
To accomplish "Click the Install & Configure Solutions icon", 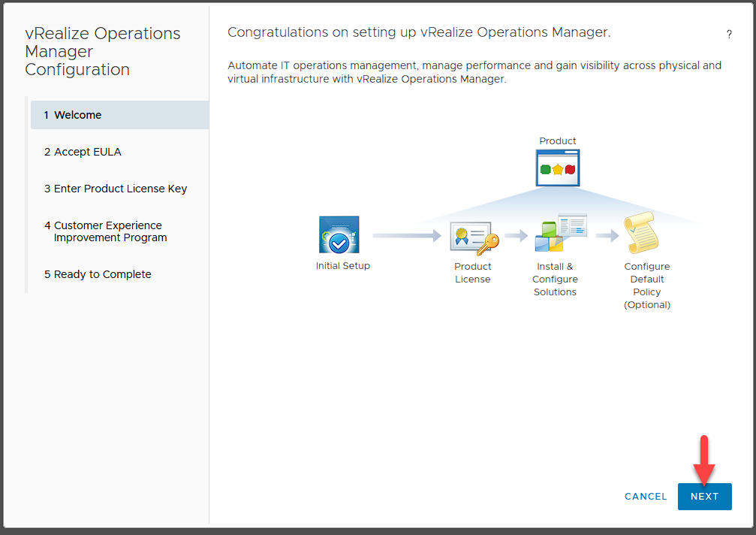I will (x=559, y=234).
